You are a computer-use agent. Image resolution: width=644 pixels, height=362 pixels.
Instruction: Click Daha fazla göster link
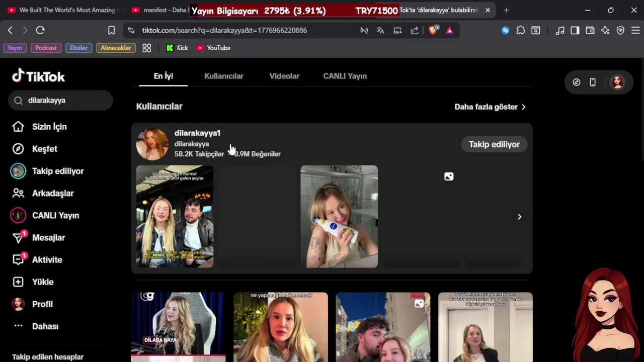tap(490, 107)
